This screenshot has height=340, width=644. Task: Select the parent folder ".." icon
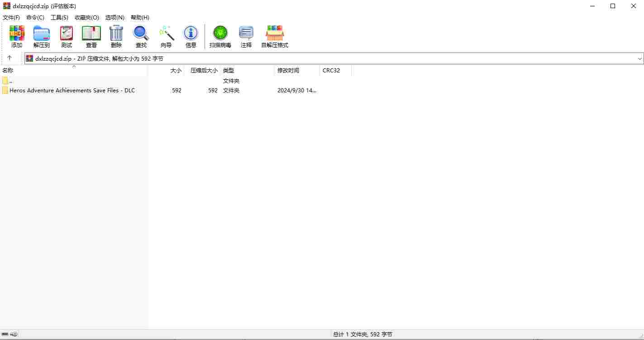(5, 81)
